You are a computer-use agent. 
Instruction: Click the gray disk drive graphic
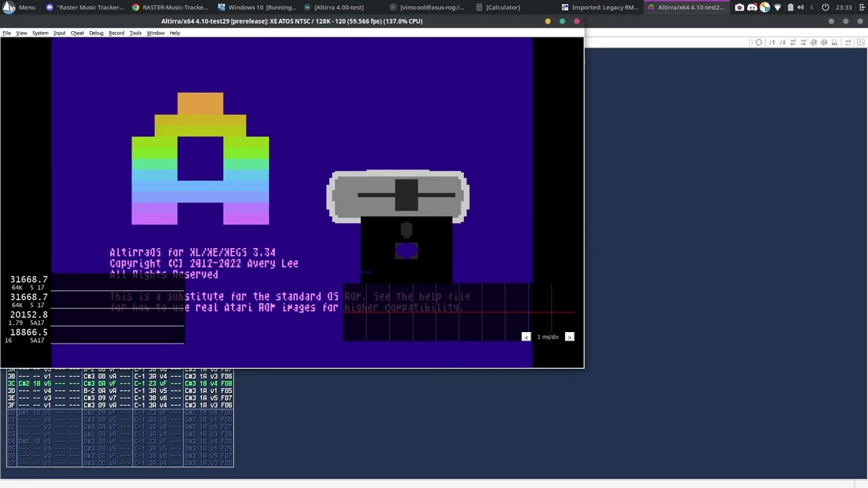398,197
